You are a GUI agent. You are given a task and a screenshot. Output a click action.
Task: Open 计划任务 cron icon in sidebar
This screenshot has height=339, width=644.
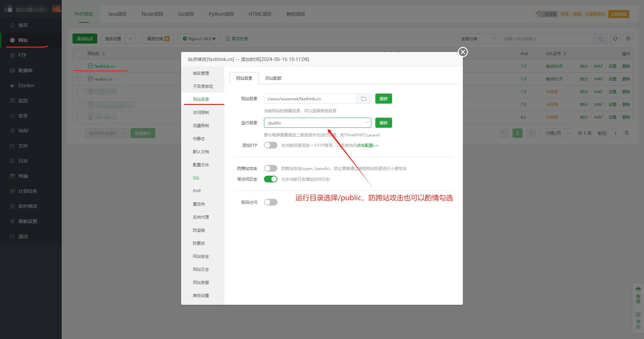tap(12, 191)
